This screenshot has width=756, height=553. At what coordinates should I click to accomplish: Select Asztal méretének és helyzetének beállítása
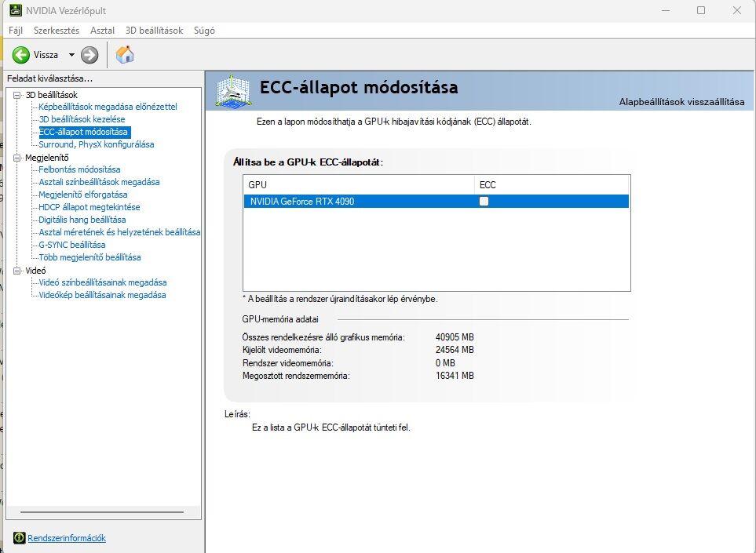tap(119, 231)
